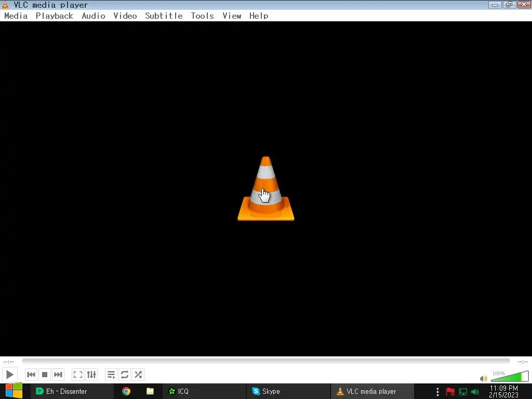Click the elapsed time label
Screen dimensions: 532x399
(8, 362)
